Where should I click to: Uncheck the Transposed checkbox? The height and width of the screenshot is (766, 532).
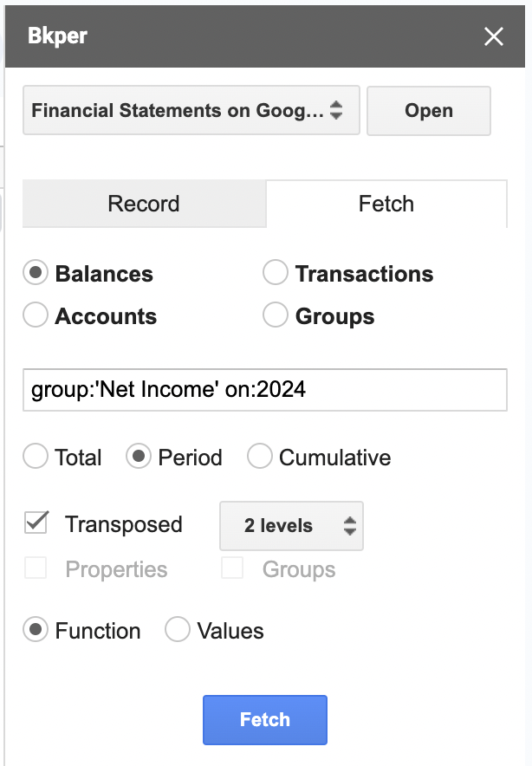point(36,524)
